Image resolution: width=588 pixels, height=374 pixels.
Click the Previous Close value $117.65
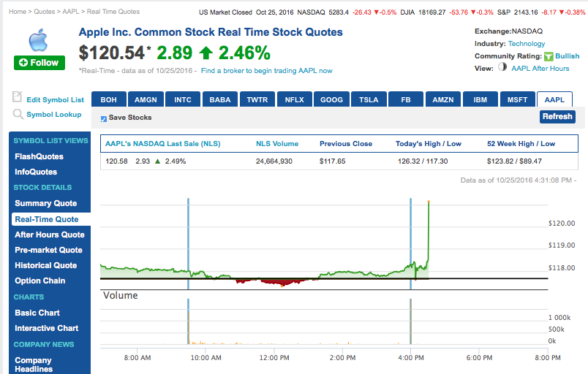(332, 161)
